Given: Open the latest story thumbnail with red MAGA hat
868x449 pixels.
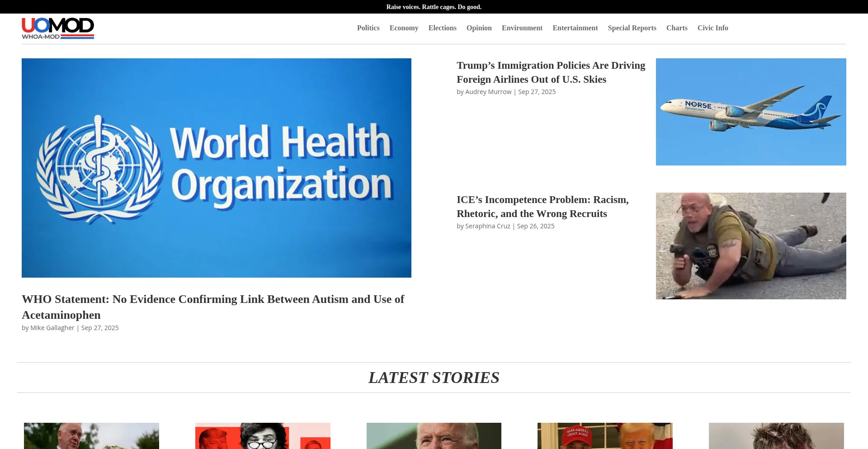Looking at the screenshot, I should pos(605,436).
